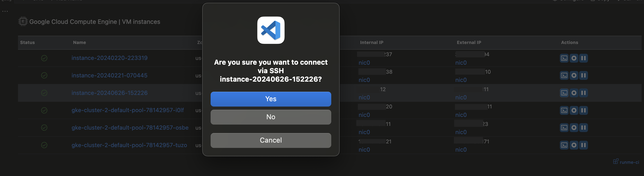
Task: Open external IP nic0 link for instance-20240221-070445
Action: 461,80
